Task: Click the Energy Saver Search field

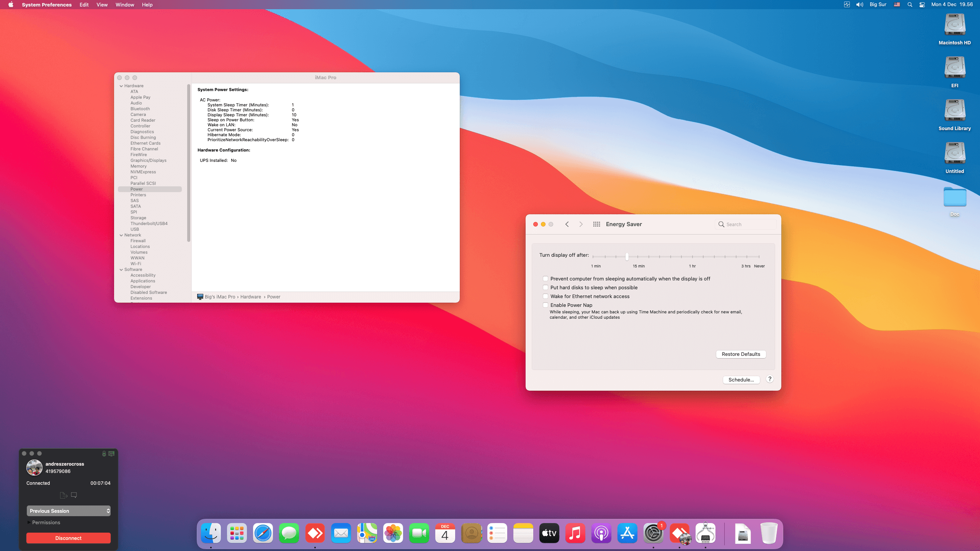Action: 745,224
